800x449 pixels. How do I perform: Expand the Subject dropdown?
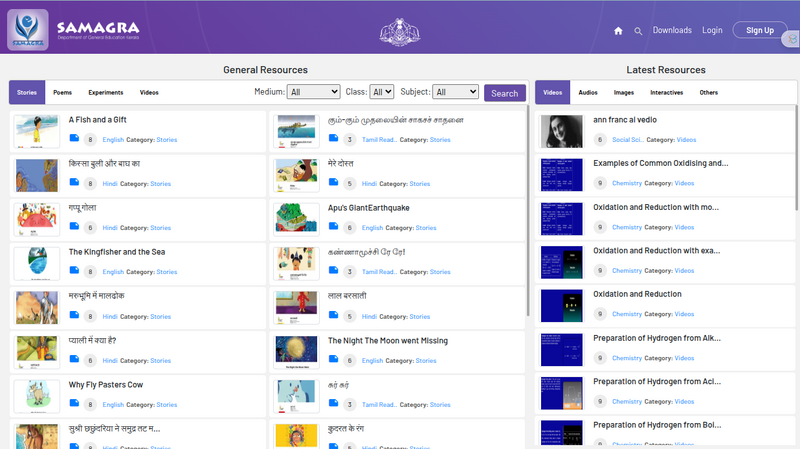coord(456,92)
